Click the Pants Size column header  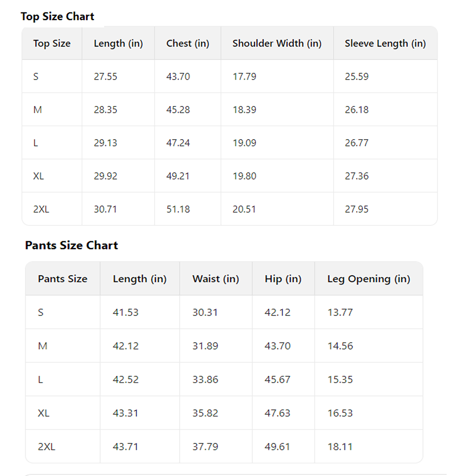coord(62,279)
